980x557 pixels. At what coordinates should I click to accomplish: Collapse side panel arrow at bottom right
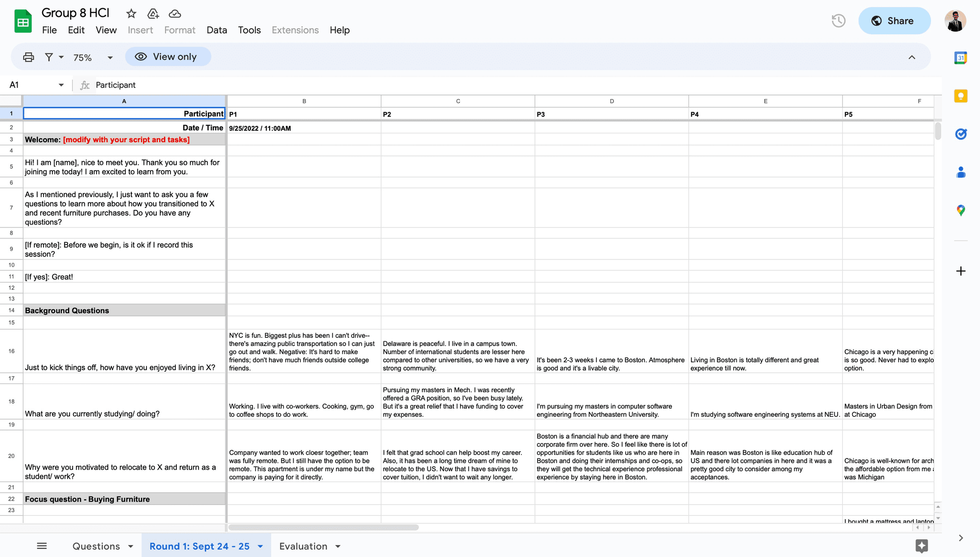960,538
